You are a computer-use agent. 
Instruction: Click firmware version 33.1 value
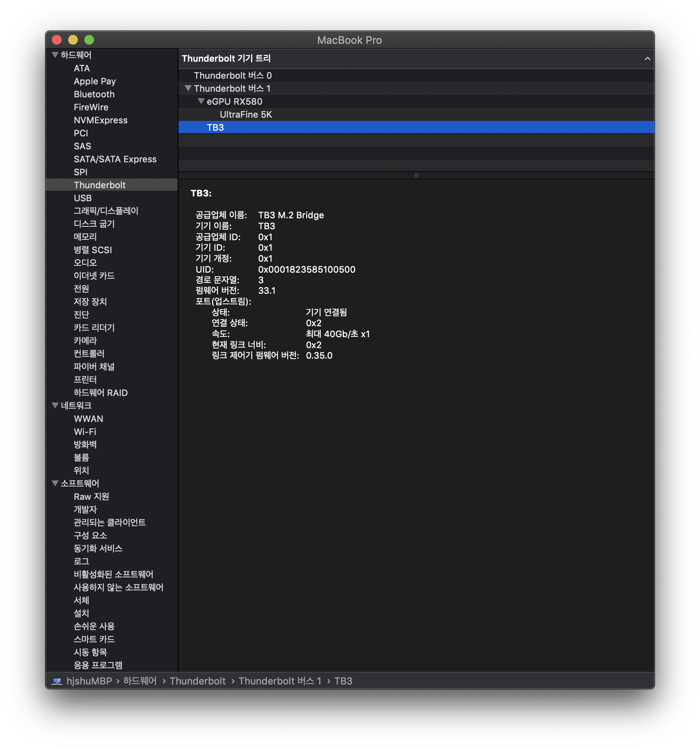pos(267,291)
